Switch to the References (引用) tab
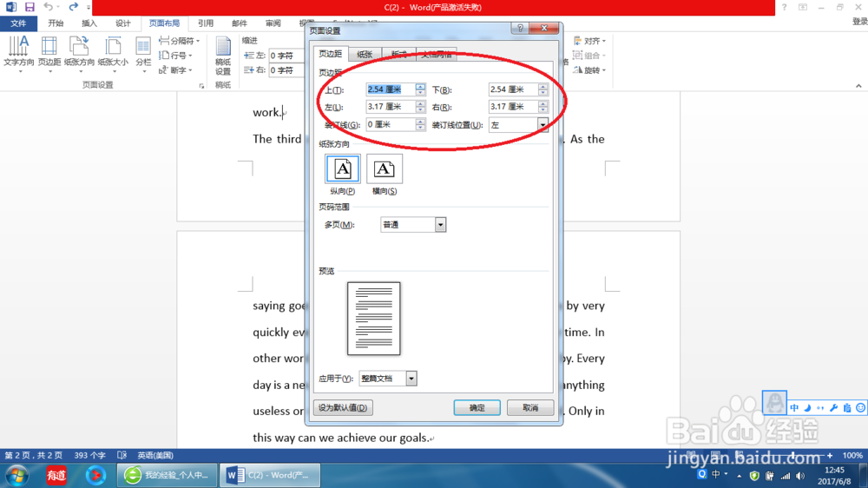 tap(206, 23)
